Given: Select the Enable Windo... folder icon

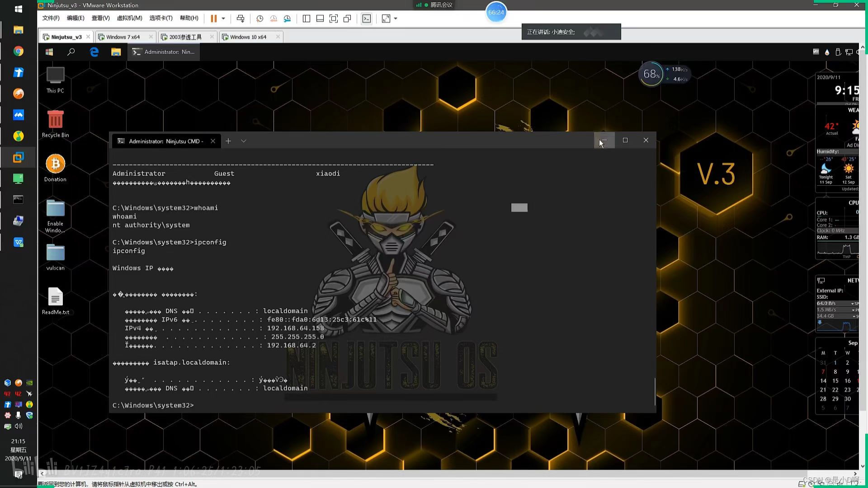Looking at the screenshot, I should (55, 216).
